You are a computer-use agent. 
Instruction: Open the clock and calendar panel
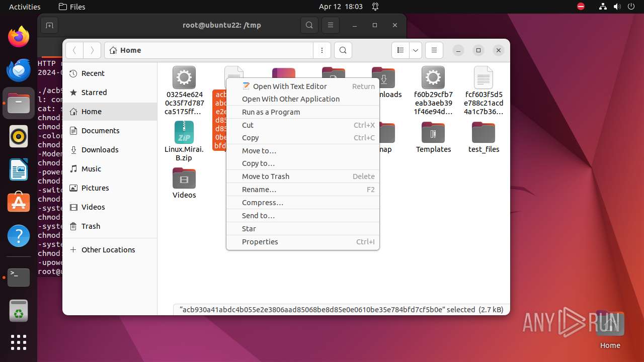(341, 7)
